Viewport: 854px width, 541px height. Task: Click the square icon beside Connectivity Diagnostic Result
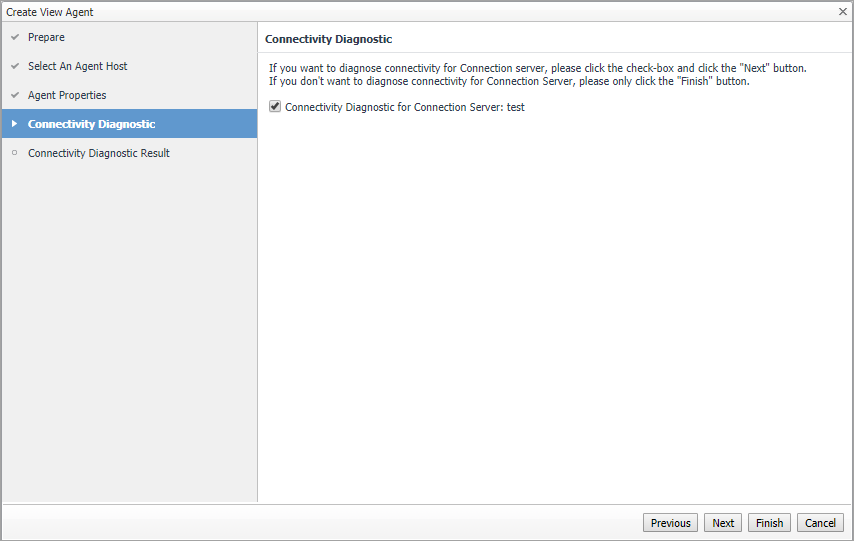pyautogui.click(x=14, y=153)
